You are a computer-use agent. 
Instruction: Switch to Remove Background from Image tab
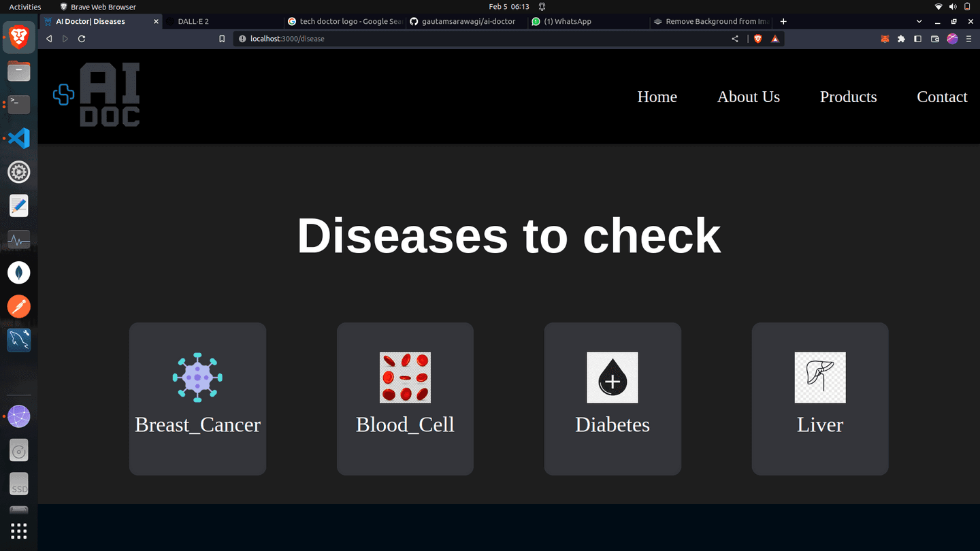point(711,21)
